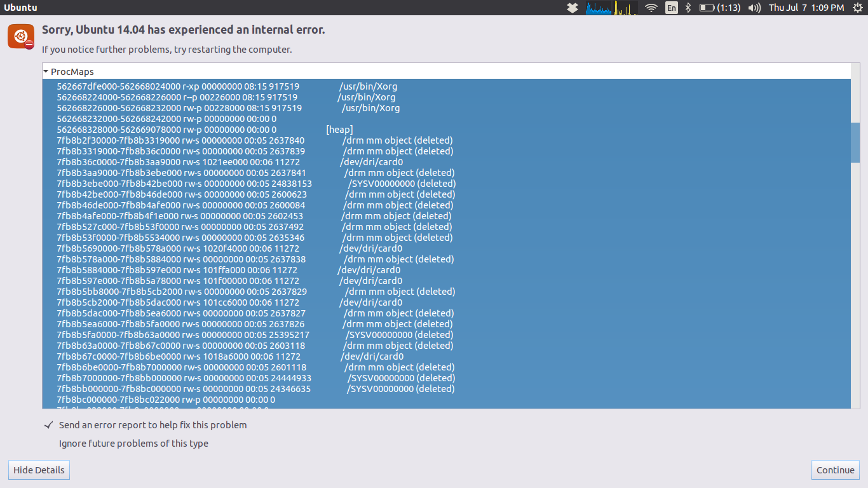Select row 7fb8b5fa0000 /SYSV00000000 (deleted)
The image size is (868, 488).
tap(446, 335)
